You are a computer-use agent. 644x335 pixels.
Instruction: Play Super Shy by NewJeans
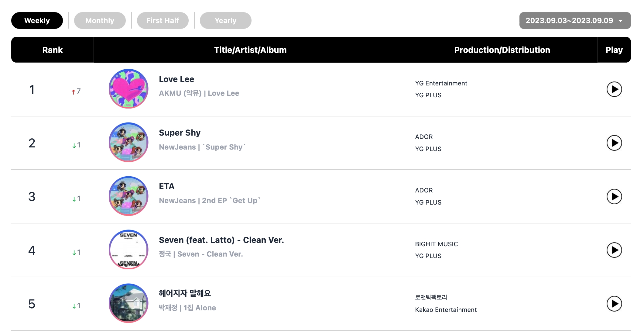(x=614, y=143)
